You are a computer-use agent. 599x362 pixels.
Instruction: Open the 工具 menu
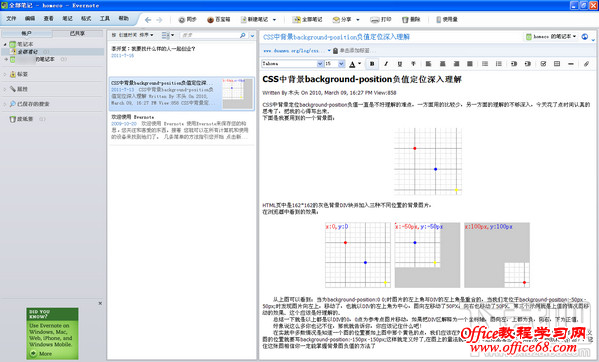[x=105, y=18]
